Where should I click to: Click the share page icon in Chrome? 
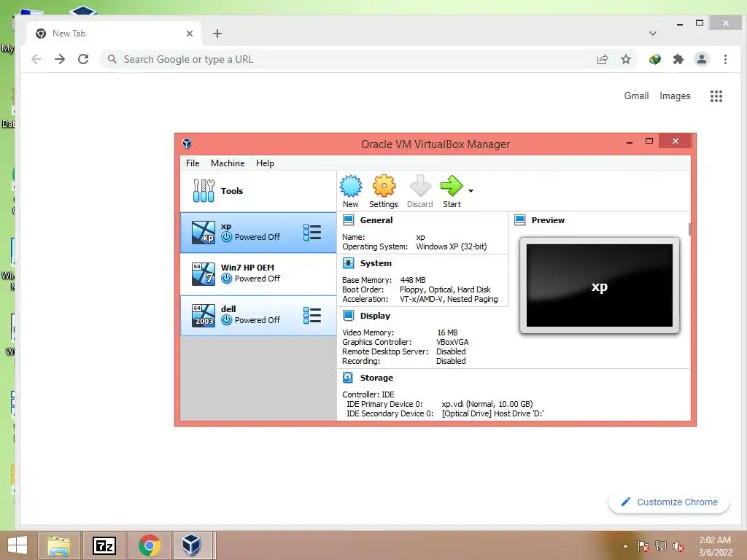603,59
